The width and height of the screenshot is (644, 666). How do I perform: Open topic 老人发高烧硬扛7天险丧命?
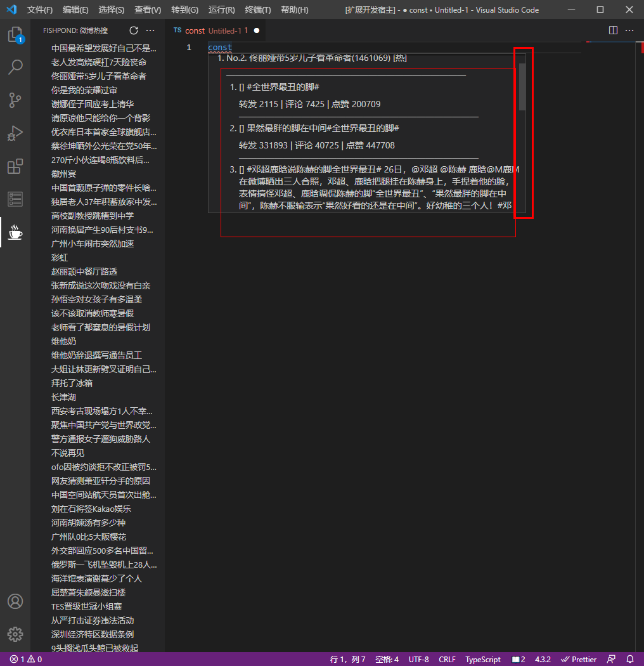pos(98,62)
